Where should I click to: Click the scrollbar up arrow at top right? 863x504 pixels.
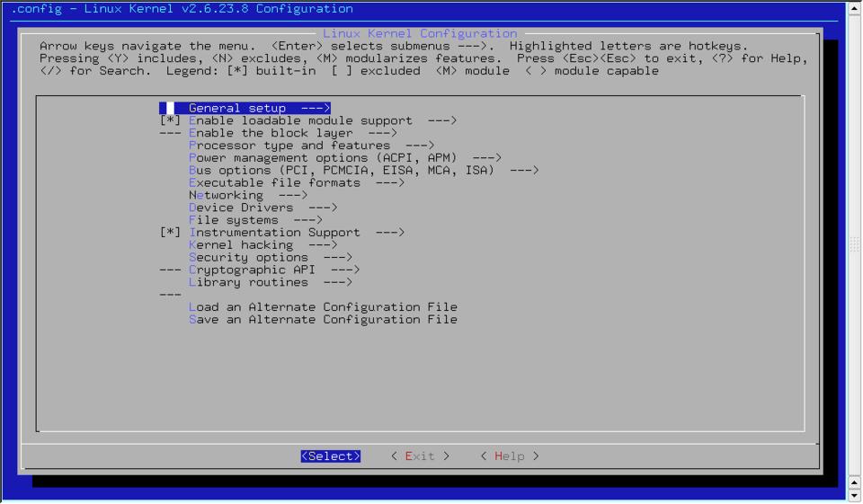click(855, 8)
